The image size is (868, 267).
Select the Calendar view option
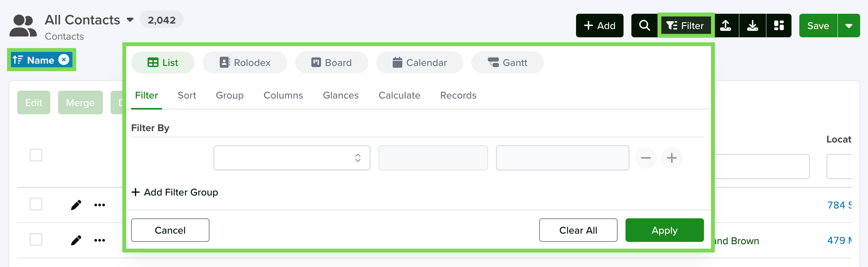pos(419,62)
